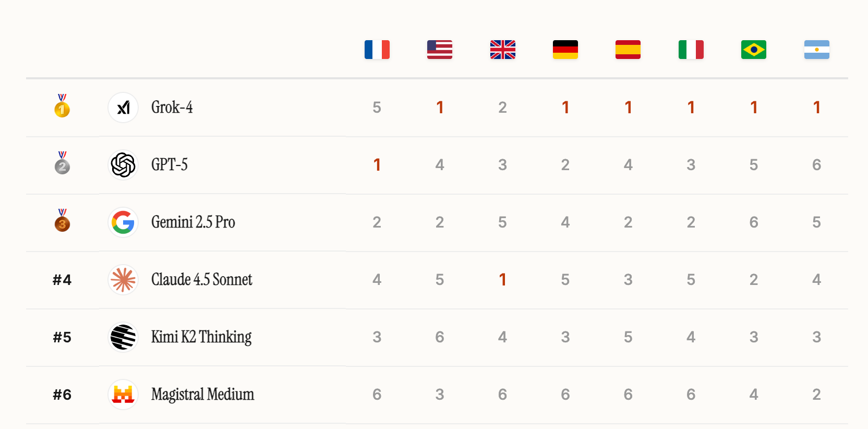Click the Argentina flag icon
Screen dimensions: 868x429
[x=816, y=50]
